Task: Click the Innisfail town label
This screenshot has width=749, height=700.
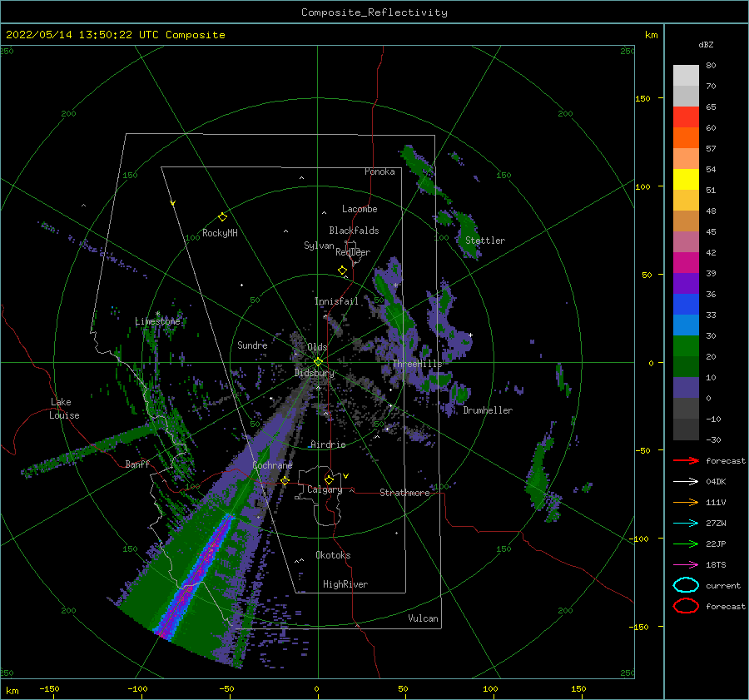Action: tap(336, 301)
